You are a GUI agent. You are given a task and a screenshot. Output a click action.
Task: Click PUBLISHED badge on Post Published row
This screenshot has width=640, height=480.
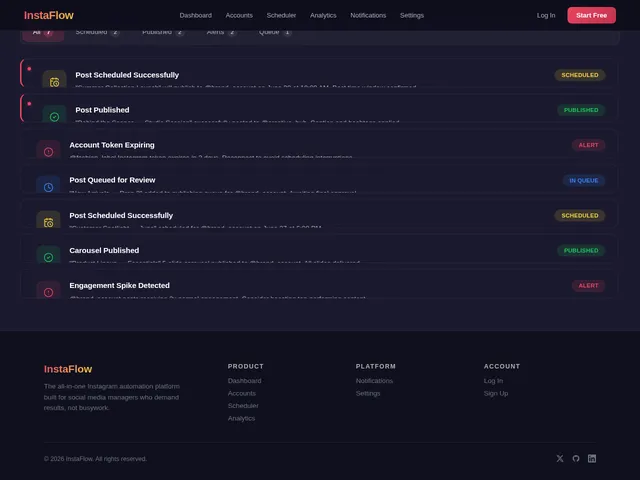click(x=581, y=110)
